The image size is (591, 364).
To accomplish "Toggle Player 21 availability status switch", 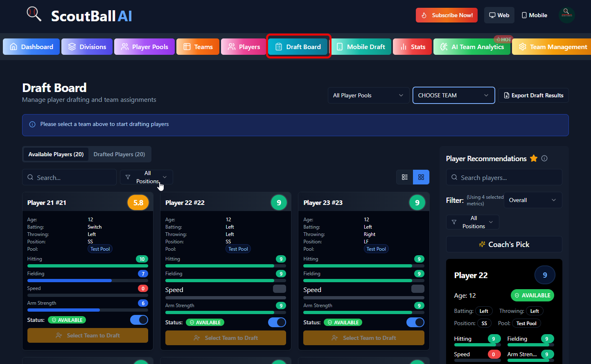I will click(x=139, y=320).
